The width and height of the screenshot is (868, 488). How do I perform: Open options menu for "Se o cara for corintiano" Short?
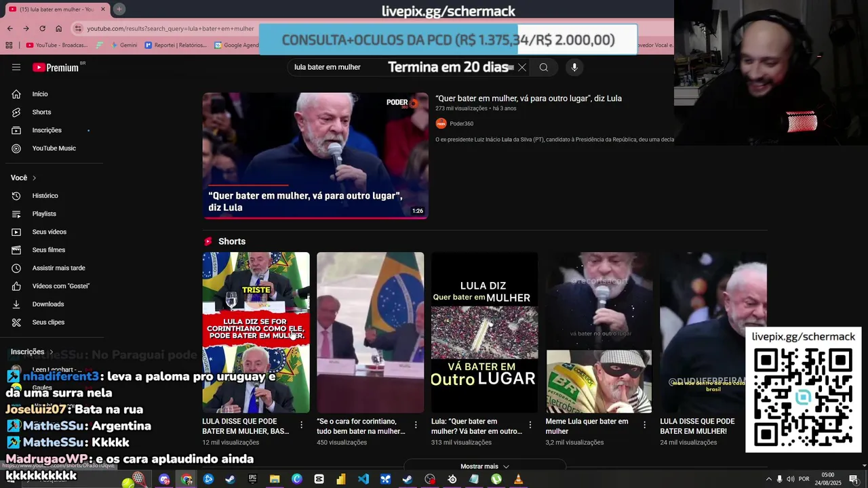[x=416, y=425]
